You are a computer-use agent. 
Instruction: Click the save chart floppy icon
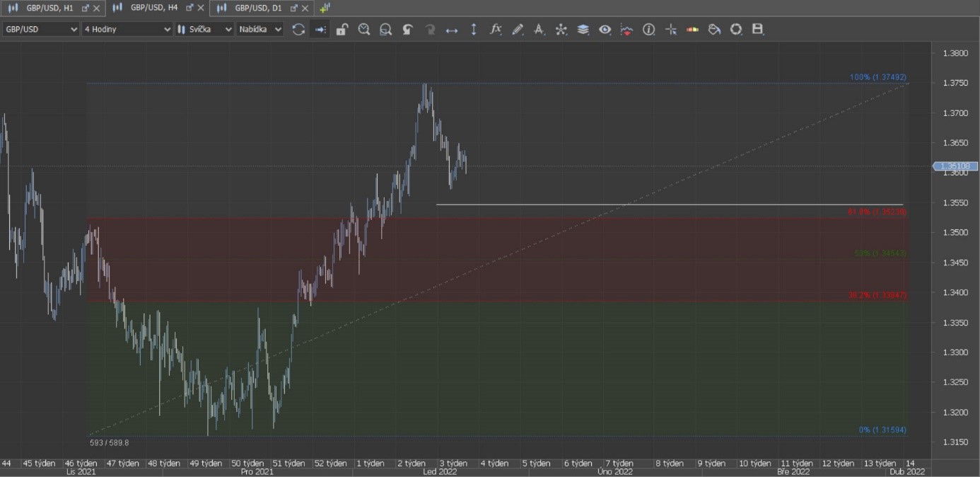click(758, 30)
